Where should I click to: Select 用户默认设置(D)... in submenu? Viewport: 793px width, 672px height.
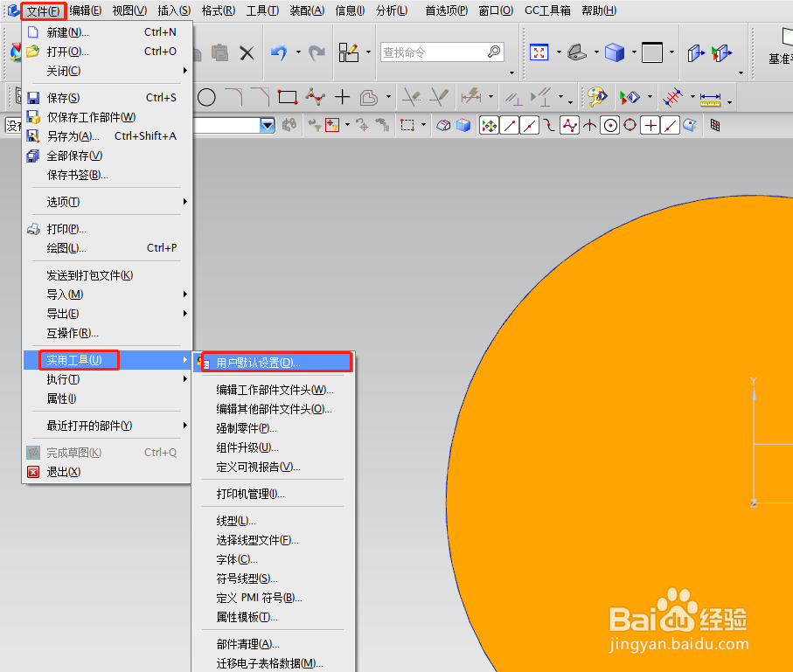272,363
